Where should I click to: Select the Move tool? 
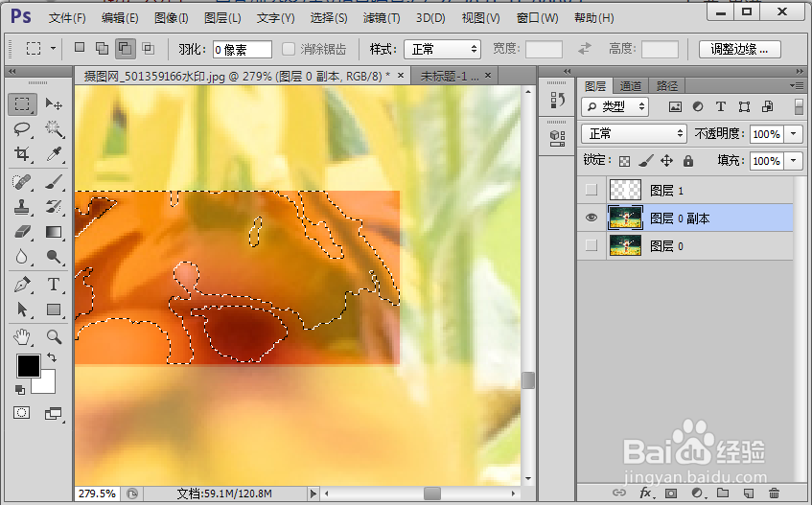point(54,104)
